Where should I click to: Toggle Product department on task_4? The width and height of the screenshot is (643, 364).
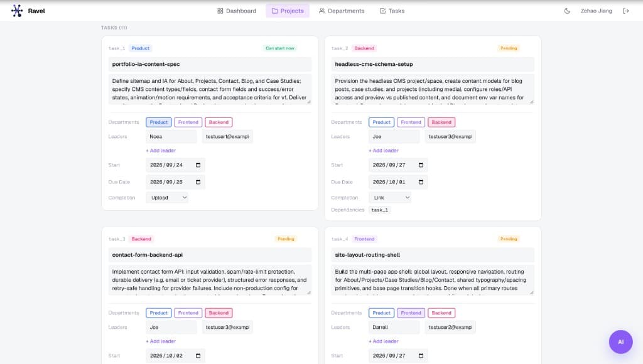(x=381, y=313)
